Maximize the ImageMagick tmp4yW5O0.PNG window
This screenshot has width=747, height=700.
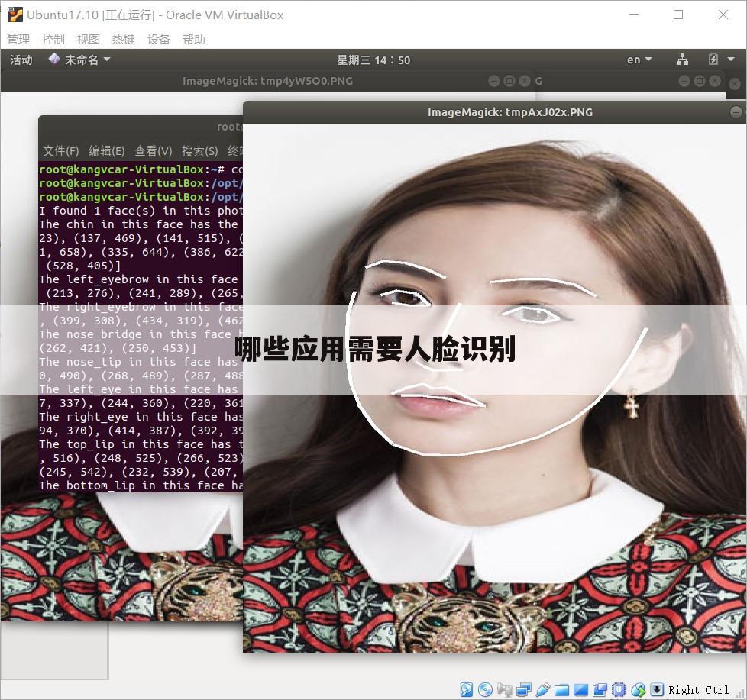509,81
